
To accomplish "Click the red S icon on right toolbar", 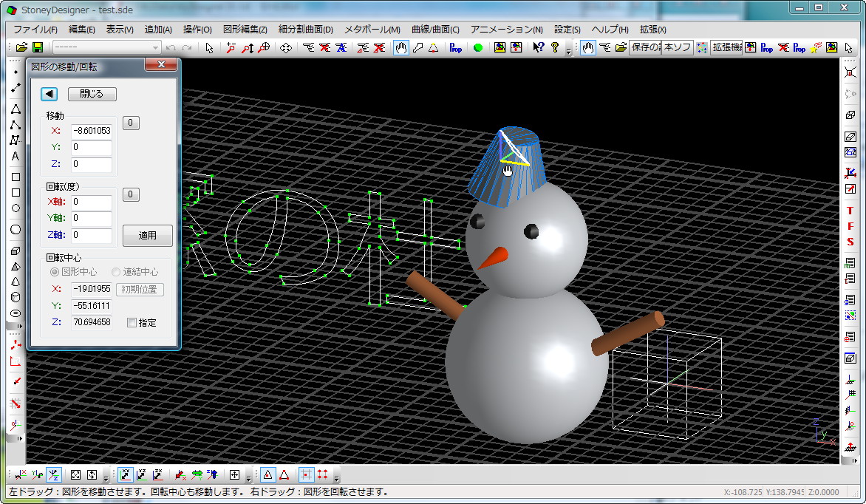I will pos(850,242).
